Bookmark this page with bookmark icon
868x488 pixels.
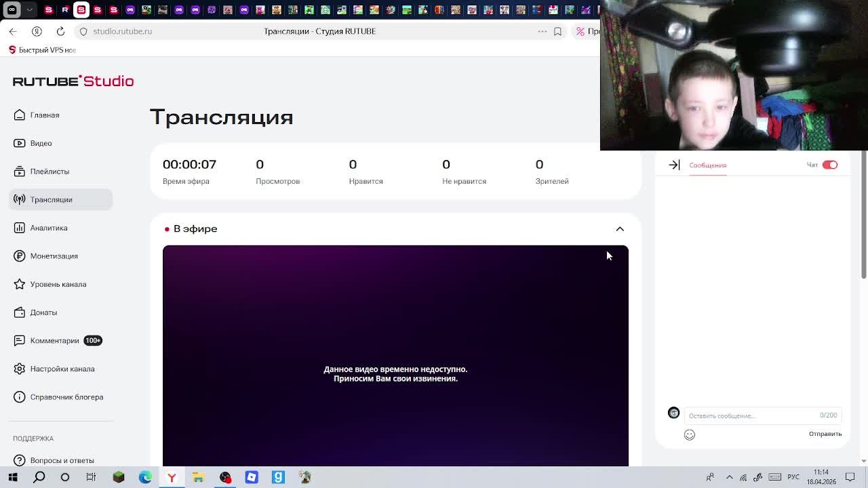(x=557, y=31)
